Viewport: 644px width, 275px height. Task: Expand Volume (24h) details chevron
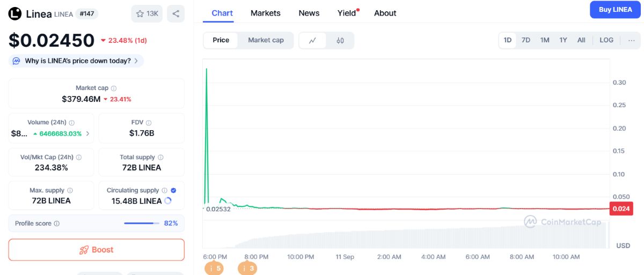pos(87,133)
